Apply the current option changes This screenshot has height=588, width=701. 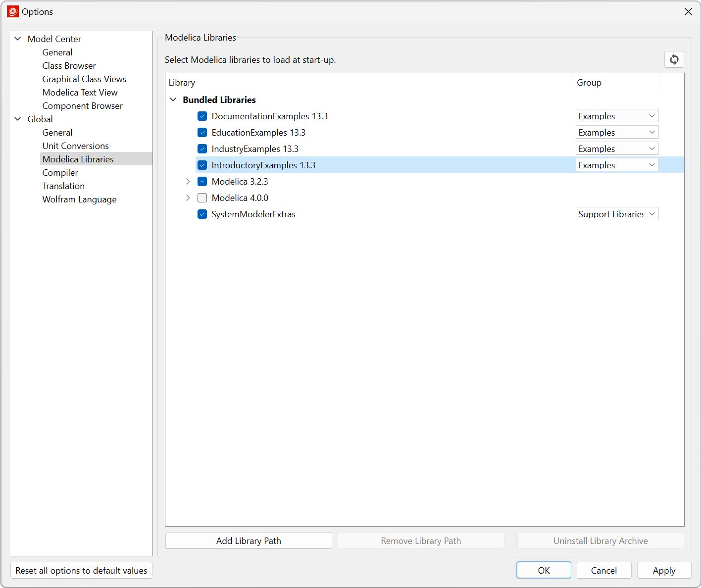(x=664, y=570)
